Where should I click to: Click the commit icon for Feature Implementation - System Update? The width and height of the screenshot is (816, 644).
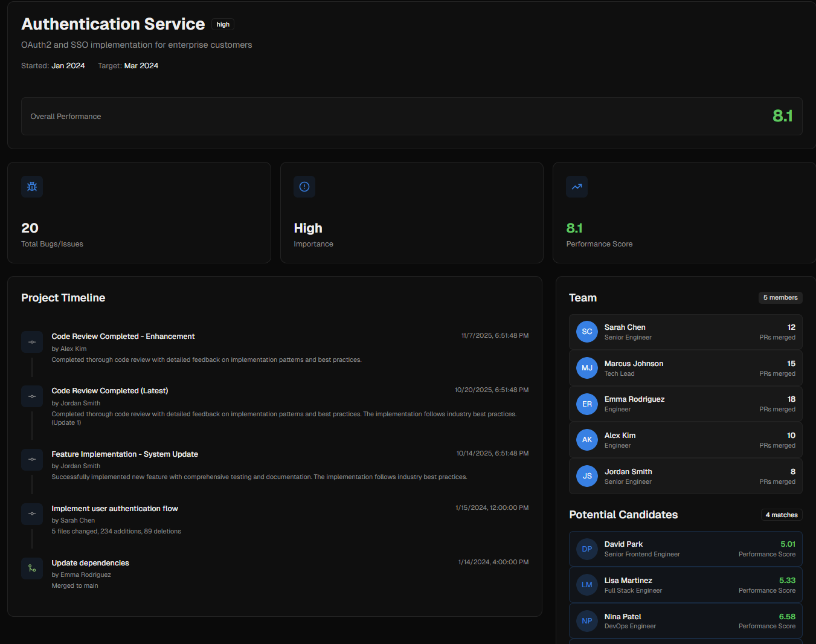coord(32,459)
